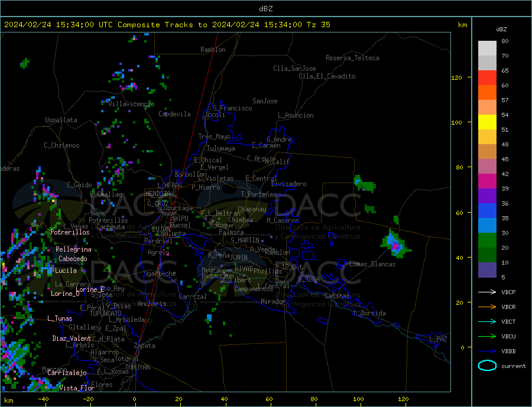The height and width of the screenshot is (407, 532).
Task: Click the small blue echo south of Carrizal
Action: 209,318
